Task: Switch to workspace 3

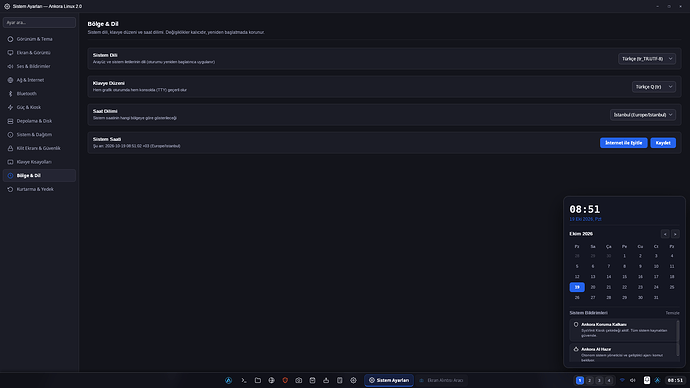Action: pos(599,381)
